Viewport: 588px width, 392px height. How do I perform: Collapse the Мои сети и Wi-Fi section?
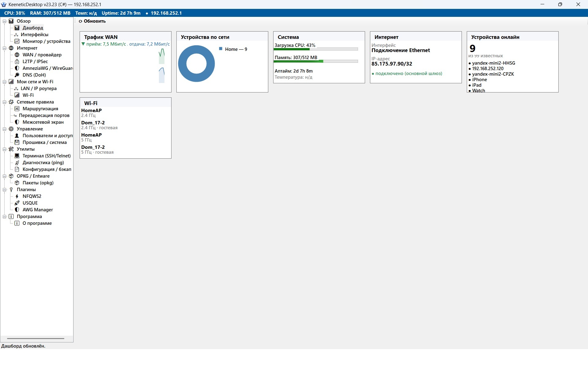point(5,82)
